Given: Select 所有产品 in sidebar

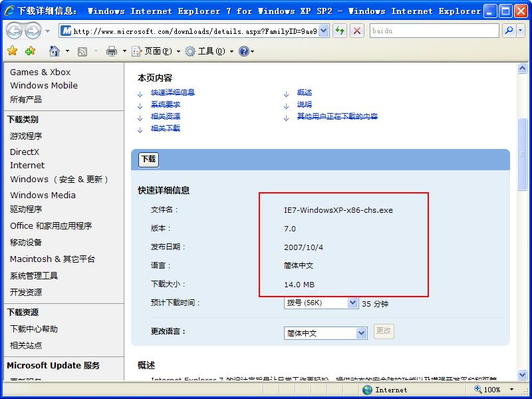Looking at the screenshot, I should click(x=26, y=99).
